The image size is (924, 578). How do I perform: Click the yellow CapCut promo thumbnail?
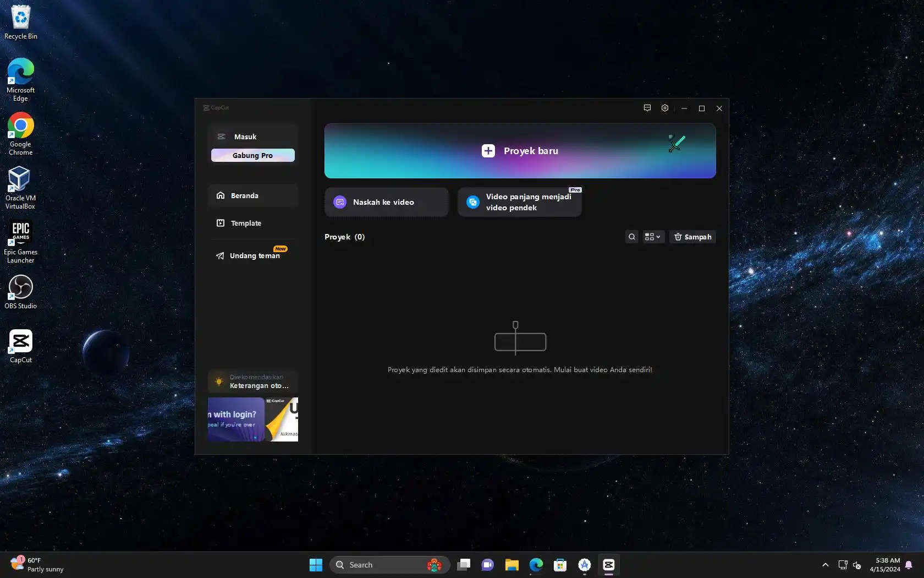[282, 419]
